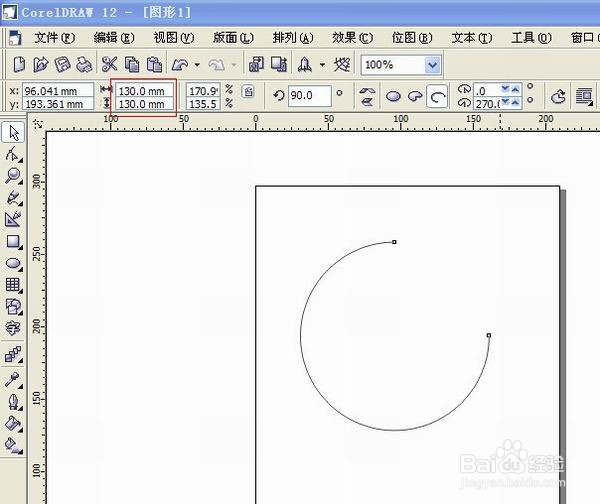Select the Text tool

tap(13, 328)
